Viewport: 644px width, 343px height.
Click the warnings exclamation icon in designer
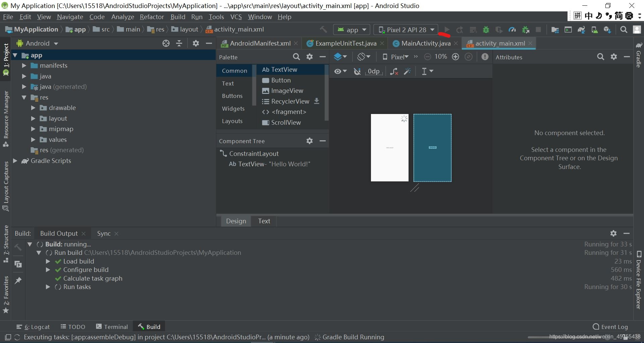[x=485, y=57]
